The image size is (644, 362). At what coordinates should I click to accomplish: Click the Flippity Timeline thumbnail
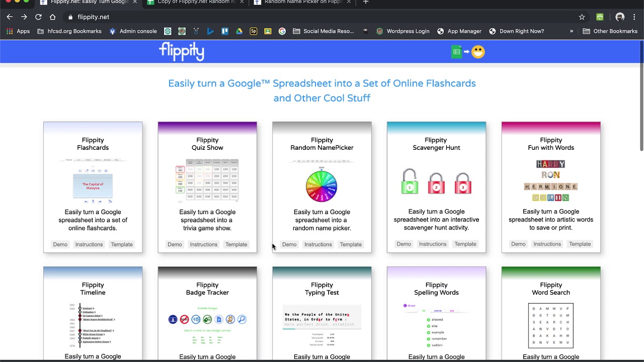pyautogui.click(x=93, y=326)
